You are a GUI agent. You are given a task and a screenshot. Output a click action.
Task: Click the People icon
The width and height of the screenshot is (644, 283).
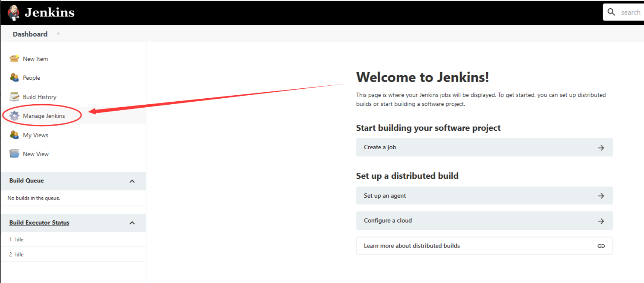coord(14,77)
